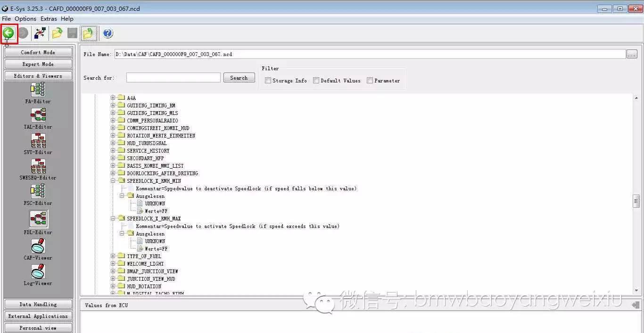The width and height of the screenshot is (644, 333).
Task: Click the green back arrow toolbar icon
Action: [x=8, y=33]
